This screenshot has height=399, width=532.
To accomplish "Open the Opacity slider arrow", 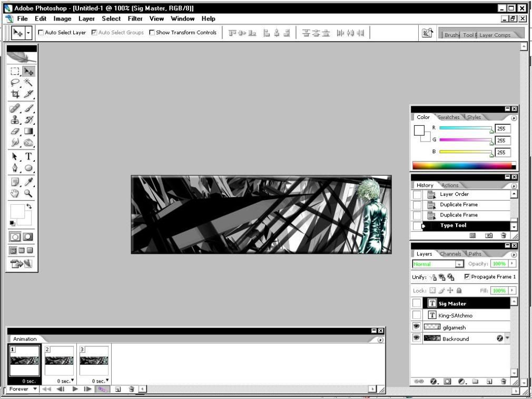I will (512, 263).
